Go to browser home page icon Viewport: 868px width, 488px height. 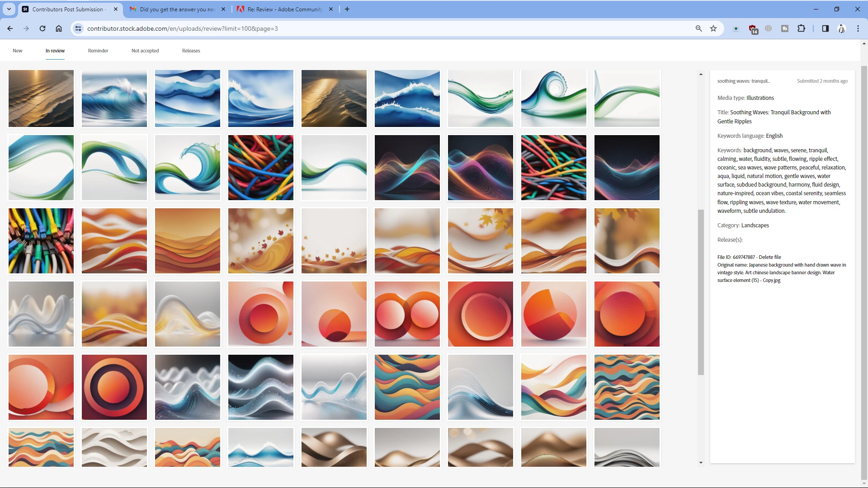coord(59,28)
